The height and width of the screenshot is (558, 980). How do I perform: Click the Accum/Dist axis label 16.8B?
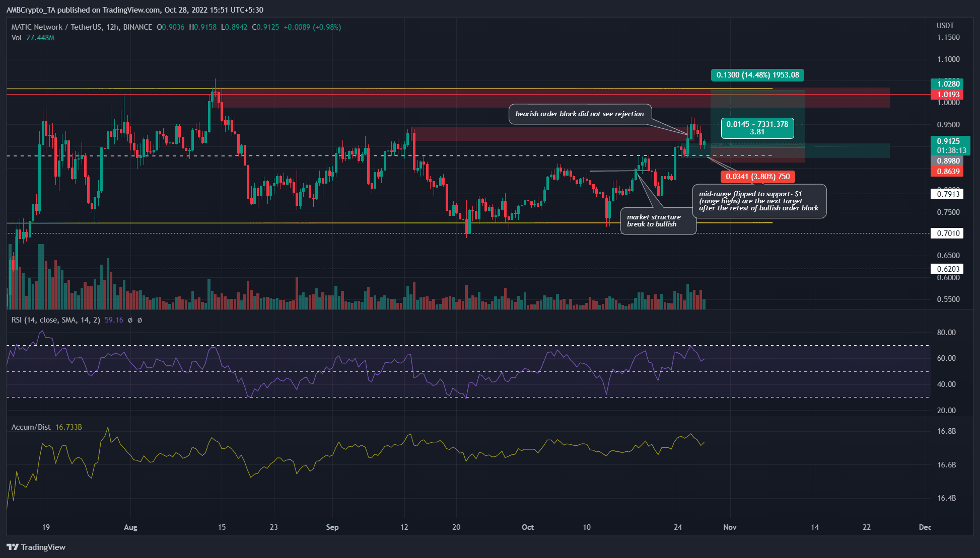946,431
